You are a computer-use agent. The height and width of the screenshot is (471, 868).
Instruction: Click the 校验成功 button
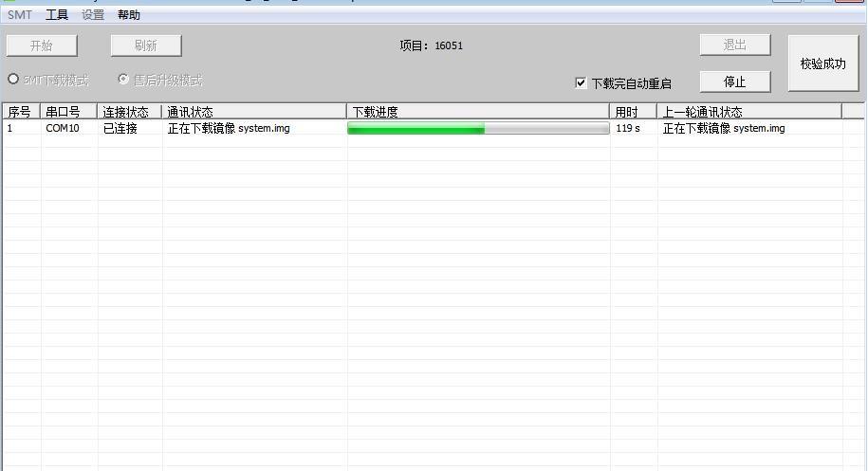point(822,63)
